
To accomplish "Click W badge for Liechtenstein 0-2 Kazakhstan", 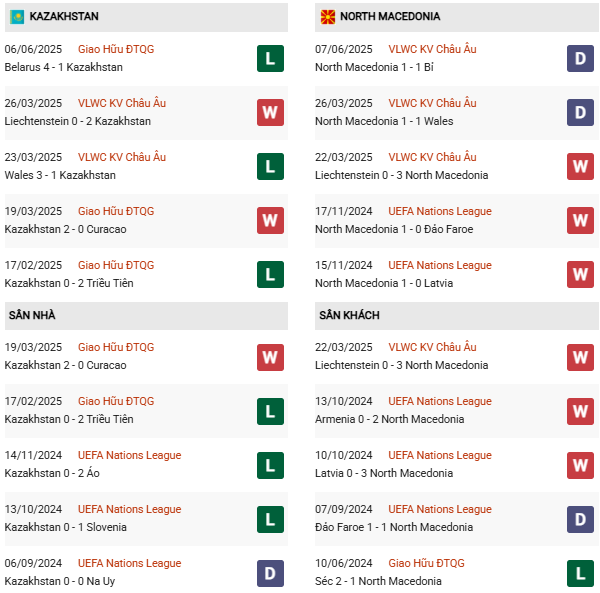I will (270, 112).
